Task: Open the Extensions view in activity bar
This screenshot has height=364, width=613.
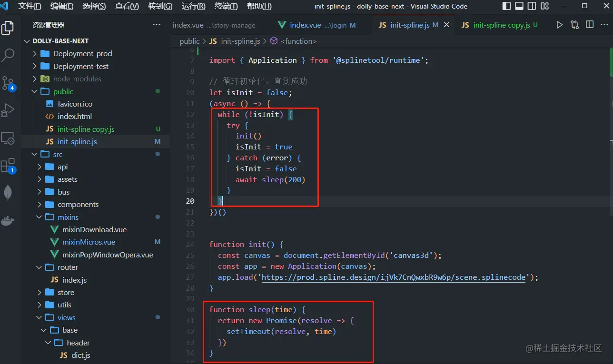Action: 8,166
